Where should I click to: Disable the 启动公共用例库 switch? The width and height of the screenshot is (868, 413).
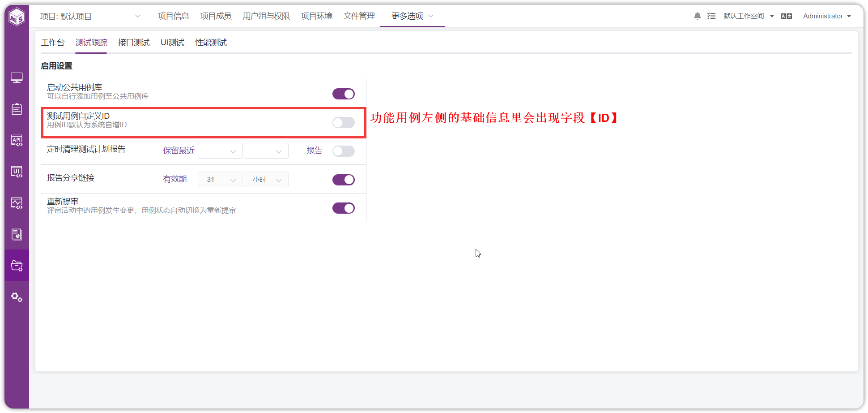coord(344,94)
